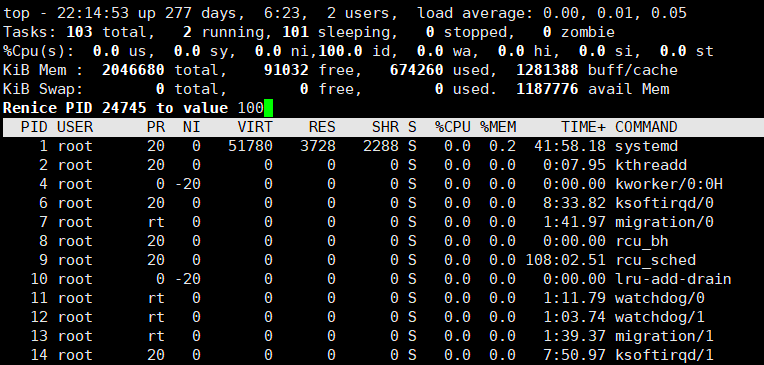Select the TIME+ column header
This screenshot has height=365, width=764.
[583, 127]
